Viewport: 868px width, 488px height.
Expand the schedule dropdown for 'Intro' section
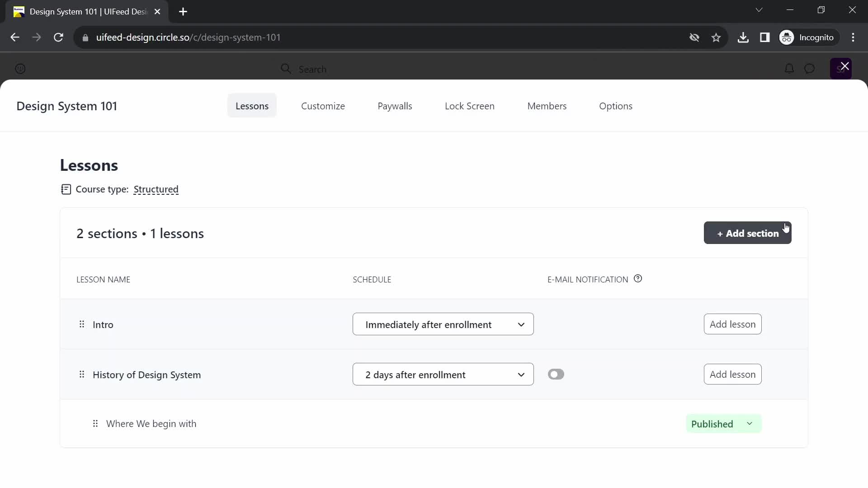point(522,324)
